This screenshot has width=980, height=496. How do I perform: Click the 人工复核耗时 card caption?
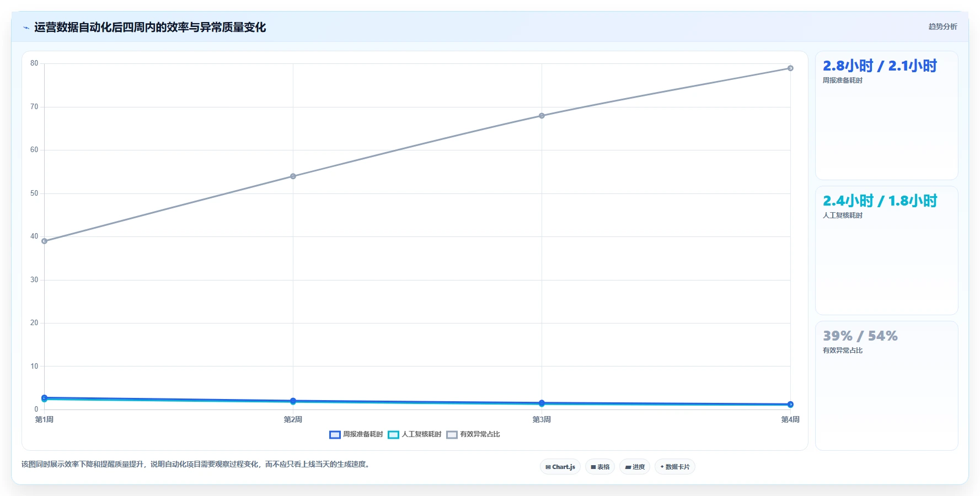tap(843, 215)
